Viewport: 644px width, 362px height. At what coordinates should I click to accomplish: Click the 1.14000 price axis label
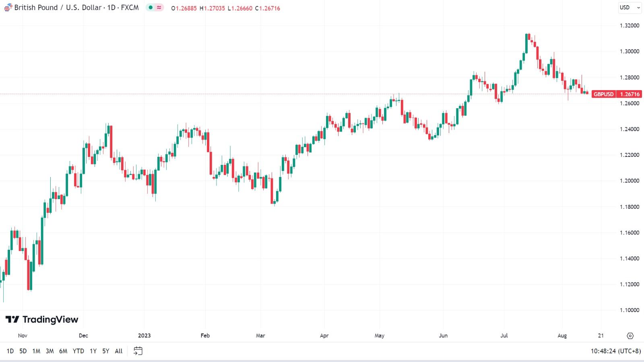pos(630,258)
